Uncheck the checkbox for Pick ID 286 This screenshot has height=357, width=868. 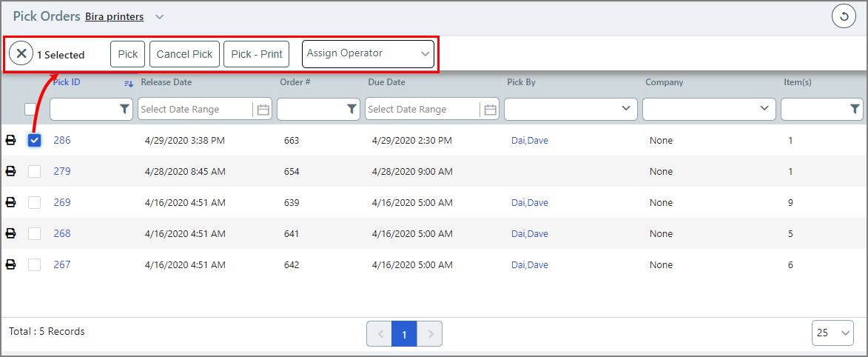point(34,140)
